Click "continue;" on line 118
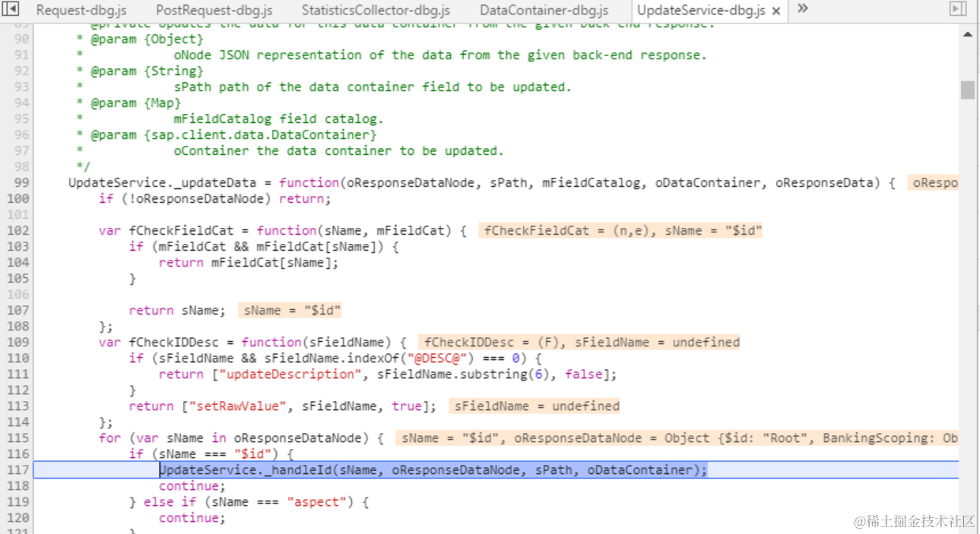The image size is (980, 534). (192, 485)
